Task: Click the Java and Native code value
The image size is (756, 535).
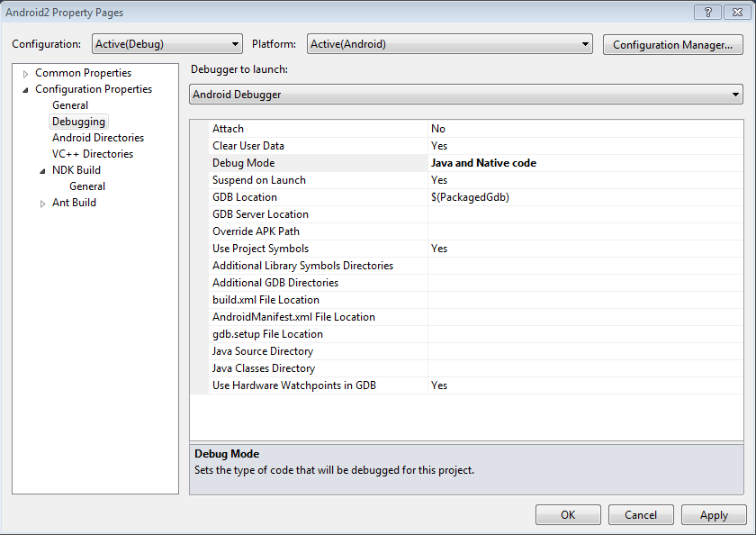Action: click(x=483, y=163)
